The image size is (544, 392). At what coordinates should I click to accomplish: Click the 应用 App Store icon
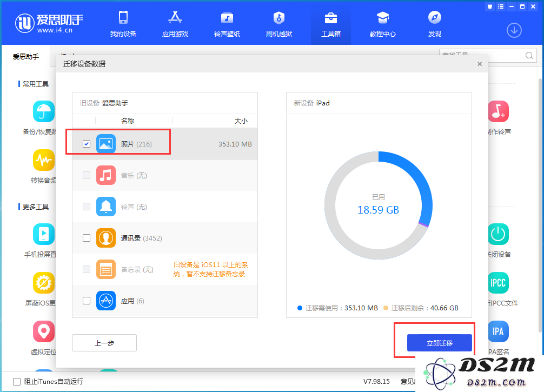[106, 301]
